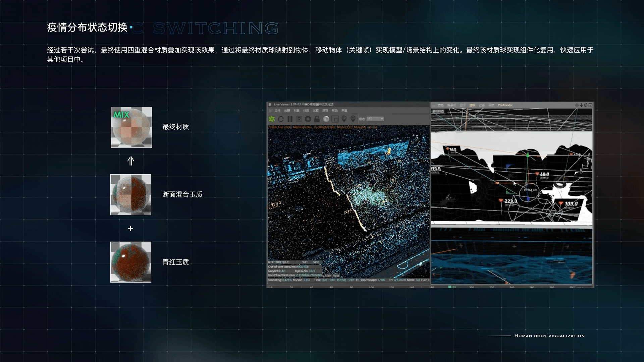Open 过滤 menu in the viewport
This screenshot has width=644, height=362.
(x=482, y=105)
